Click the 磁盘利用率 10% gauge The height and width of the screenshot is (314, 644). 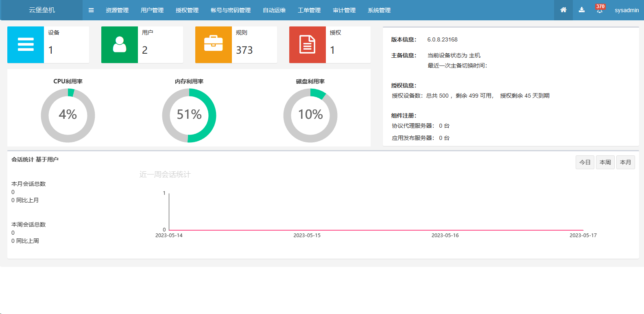(x=310, y=116)
